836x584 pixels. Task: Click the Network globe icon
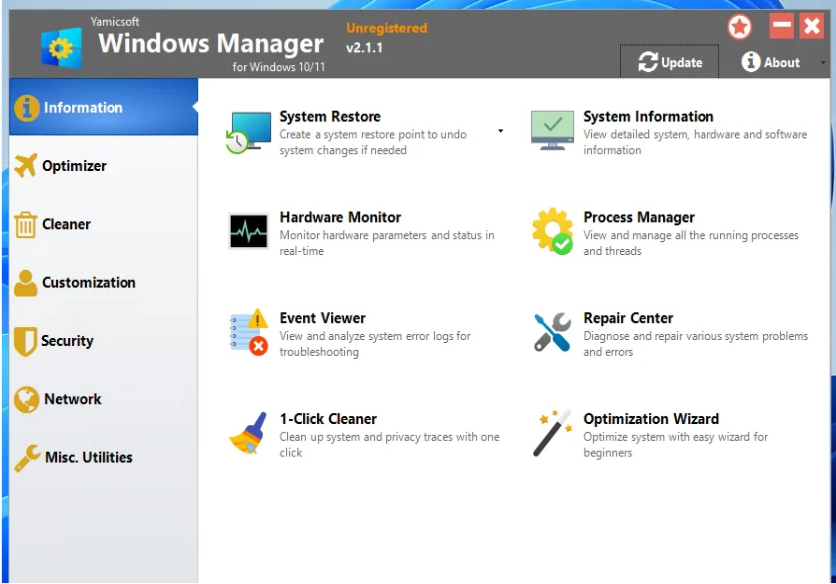26,399
